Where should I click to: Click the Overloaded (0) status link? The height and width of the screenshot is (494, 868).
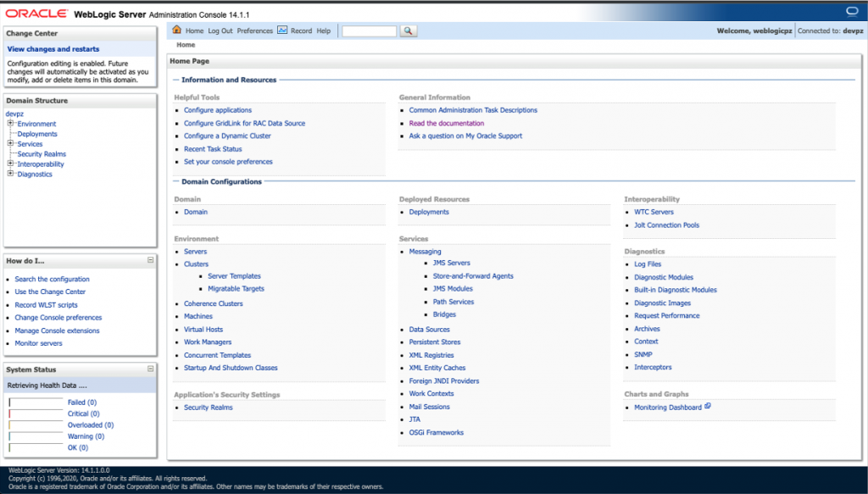[91, 425]
